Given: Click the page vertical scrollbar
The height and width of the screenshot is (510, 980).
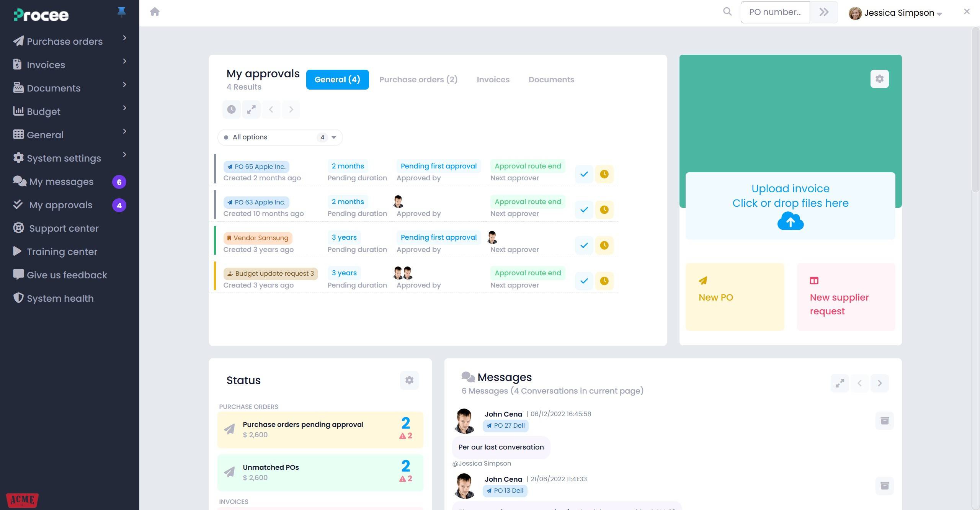Looking at the screenshot, I should click(975, 110).
